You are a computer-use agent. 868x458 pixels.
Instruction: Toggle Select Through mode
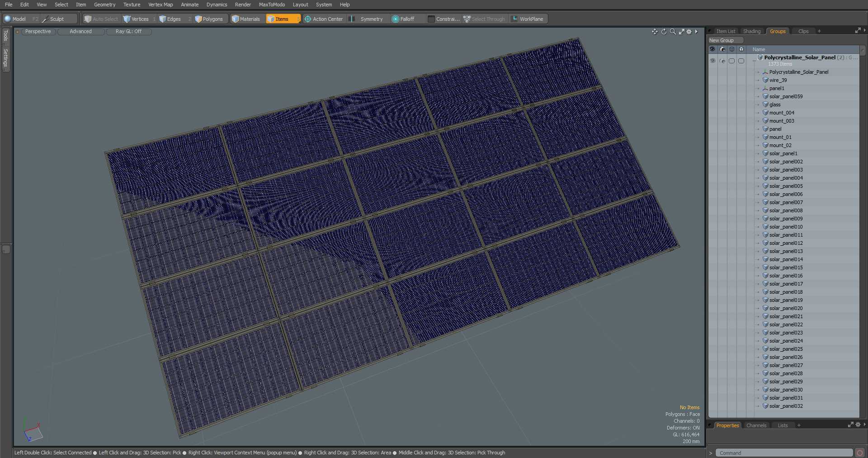pos(484,19)
